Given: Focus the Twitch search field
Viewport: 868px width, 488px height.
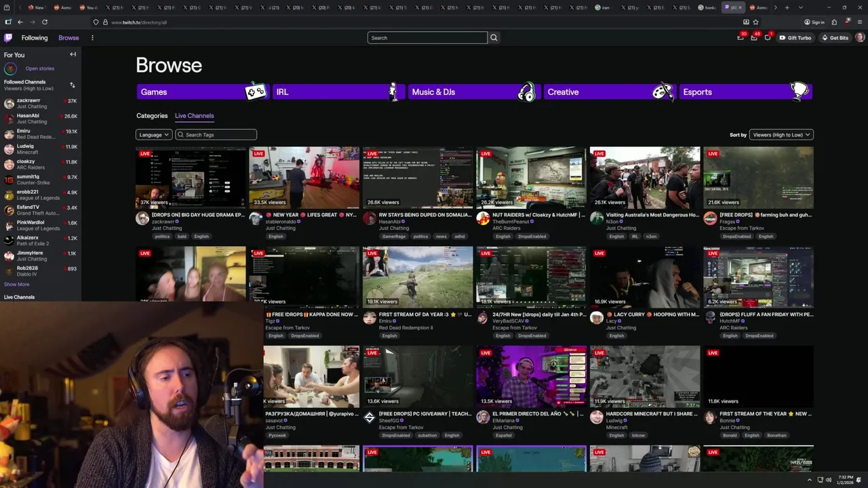Looking at the screenshot, I should coord(427,38).
